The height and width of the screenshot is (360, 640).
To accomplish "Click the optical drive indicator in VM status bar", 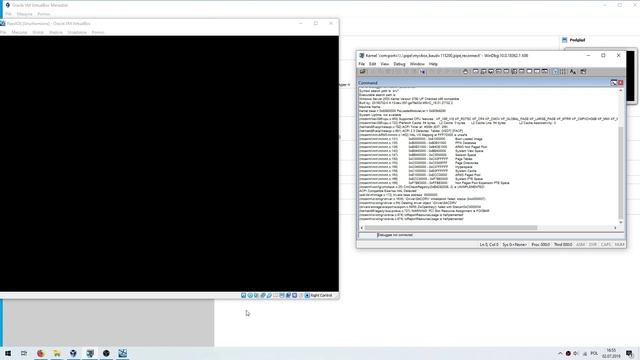I will coord(250,296).
